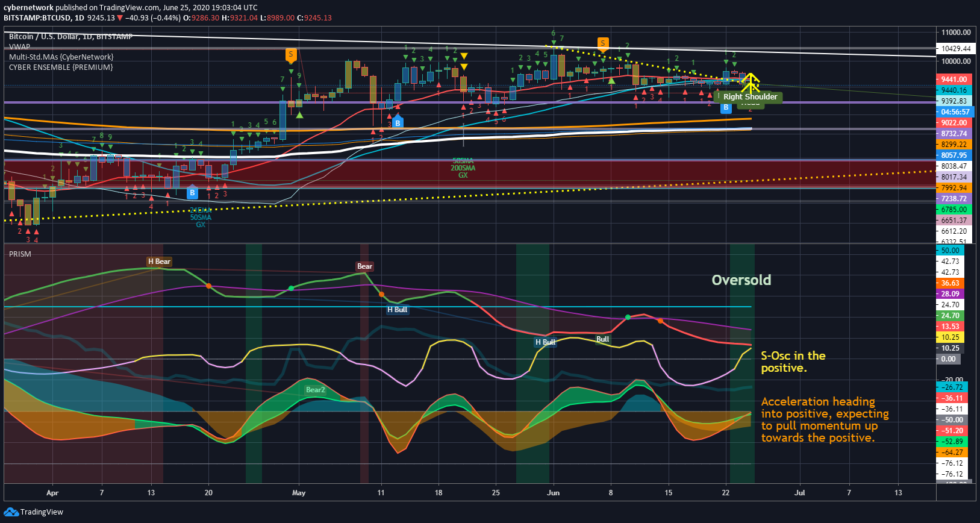Select the Oversold text annotation
Screen dimensions: 980x523
[x=741, y=280]
